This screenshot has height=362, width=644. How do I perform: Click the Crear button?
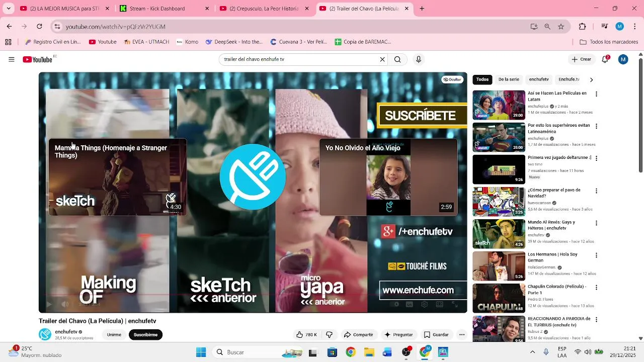point(581,59)
